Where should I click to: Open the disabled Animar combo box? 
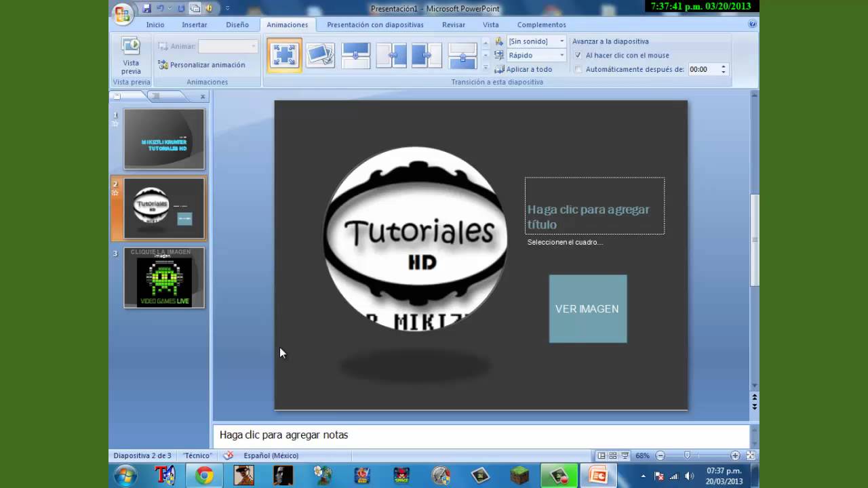coord(228,46)
